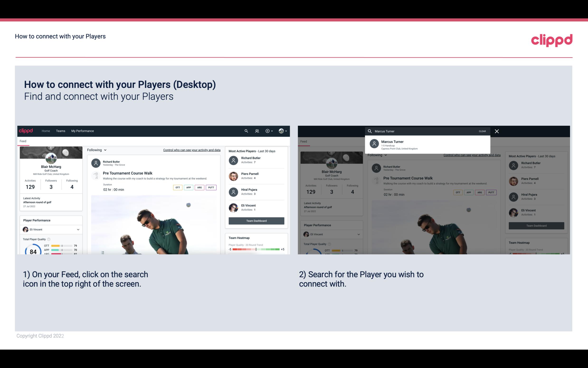Toggle the Following dropdown button
This screenshot has width=588, height=368.
(96, 150)
